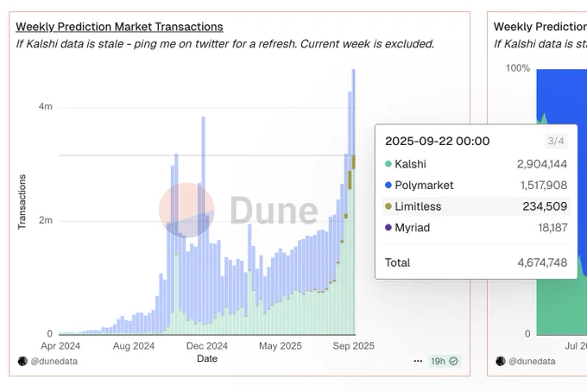Viewport: 587px width, 392px height.
Task: Click the tooltip date 2025-09-22 00:00
Action: click(x=438, y=141)
